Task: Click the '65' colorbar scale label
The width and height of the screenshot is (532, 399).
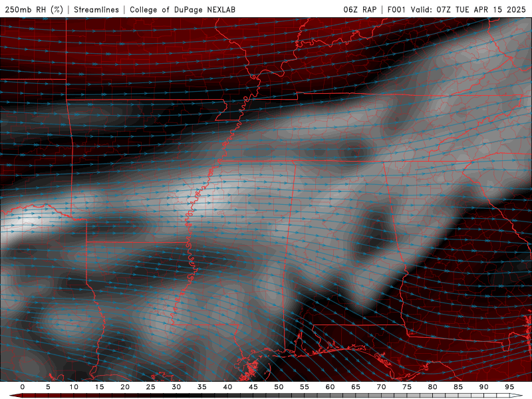Action: pyautogui.click(x=356, y=387)
